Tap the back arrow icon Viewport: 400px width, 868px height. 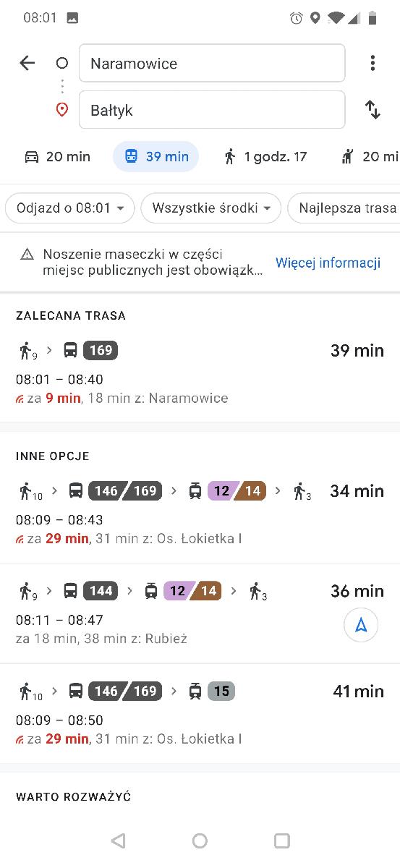tap(27, 63)
